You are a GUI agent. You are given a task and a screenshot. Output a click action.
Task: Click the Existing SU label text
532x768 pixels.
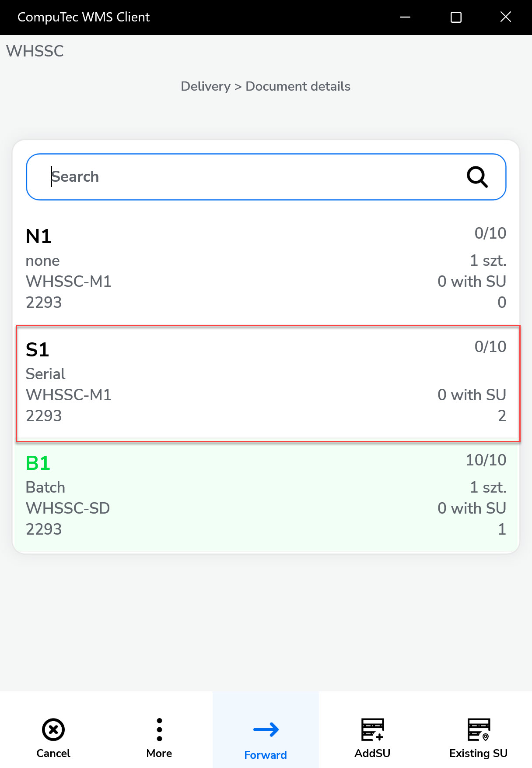point(479,753)
